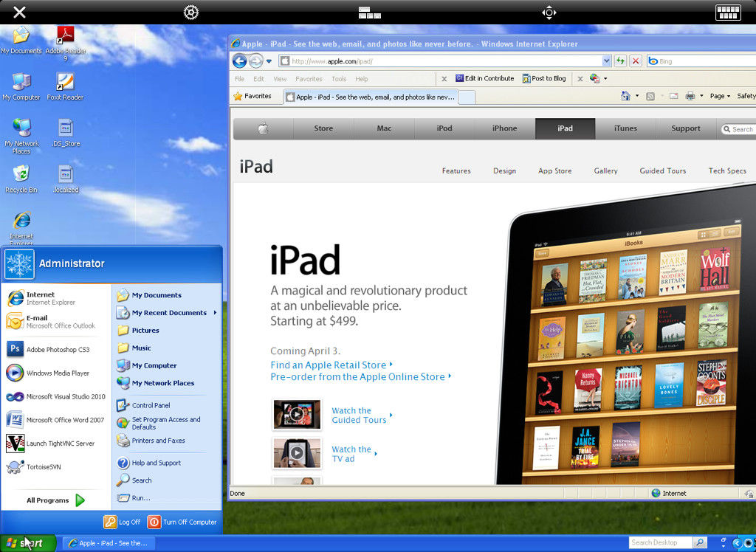The width and height of the screenshot is (756, 552).
Task: Follow Pre-order from Apple Online Store link
Action: point(360,376)
